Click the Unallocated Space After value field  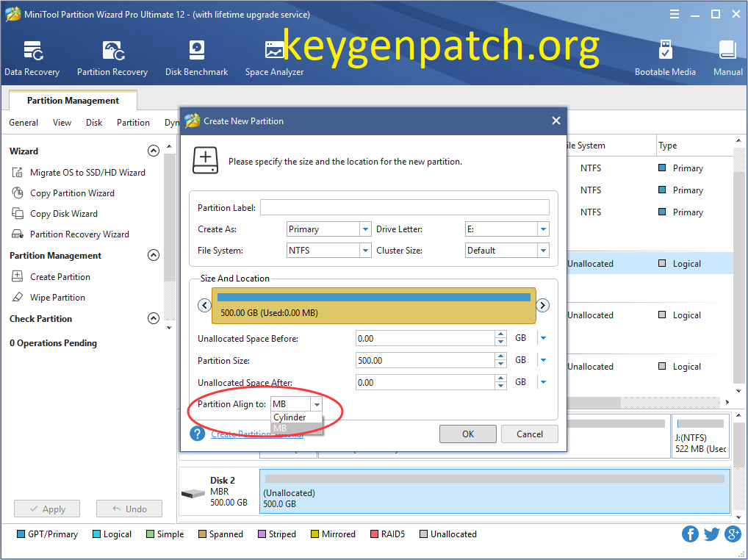[425, 382]
